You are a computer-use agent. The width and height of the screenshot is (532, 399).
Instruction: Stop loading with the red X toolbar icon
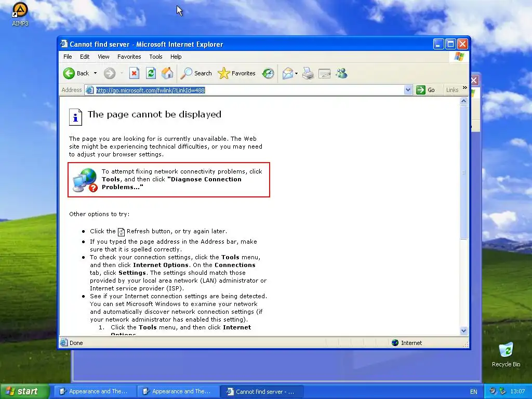(x=135, y=73)
